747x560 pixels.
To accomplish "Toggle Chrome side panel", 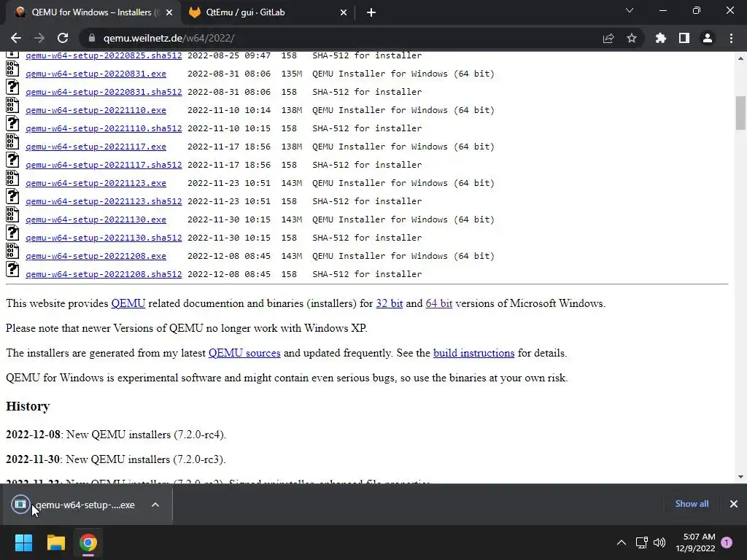I will [684, 38].
